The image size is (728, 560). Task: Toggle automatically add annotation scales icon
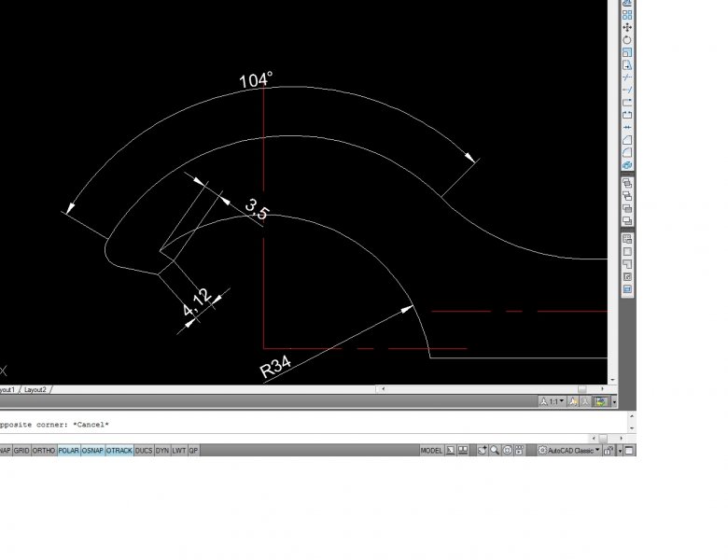coord(585,401)
